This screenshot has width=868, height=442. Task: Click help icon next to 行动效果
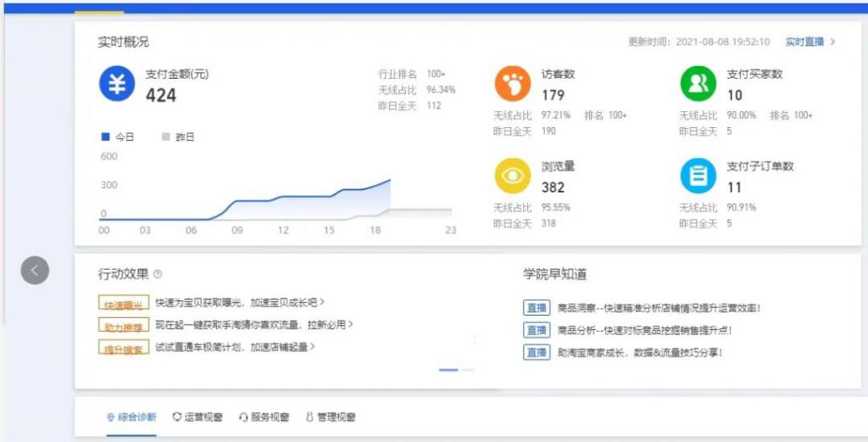(158, 274)
